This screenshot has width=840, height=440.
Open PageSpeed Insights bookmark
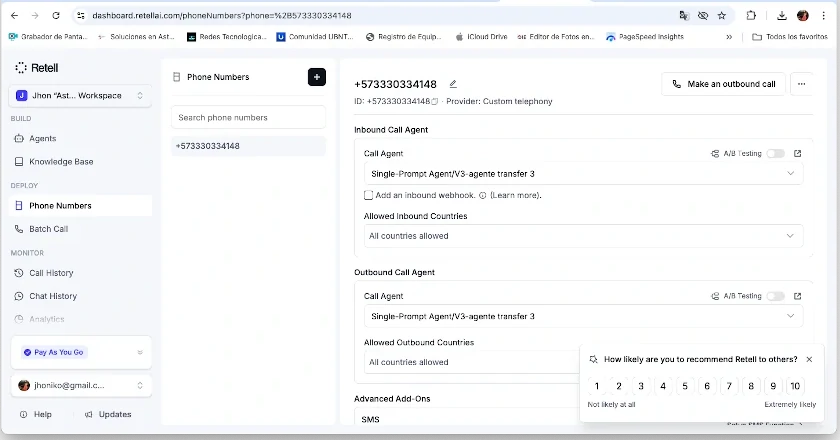click(645, 37)
